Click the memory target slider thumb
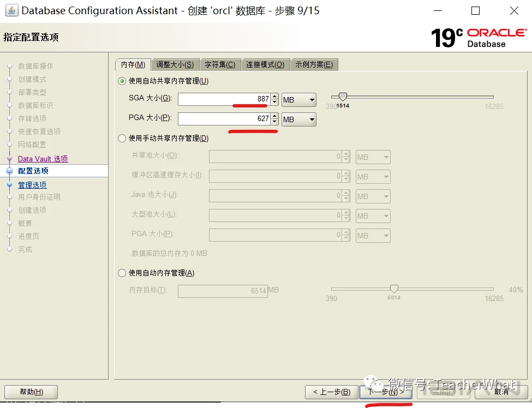Screen dimensions: 532x408 pos(394,289)
